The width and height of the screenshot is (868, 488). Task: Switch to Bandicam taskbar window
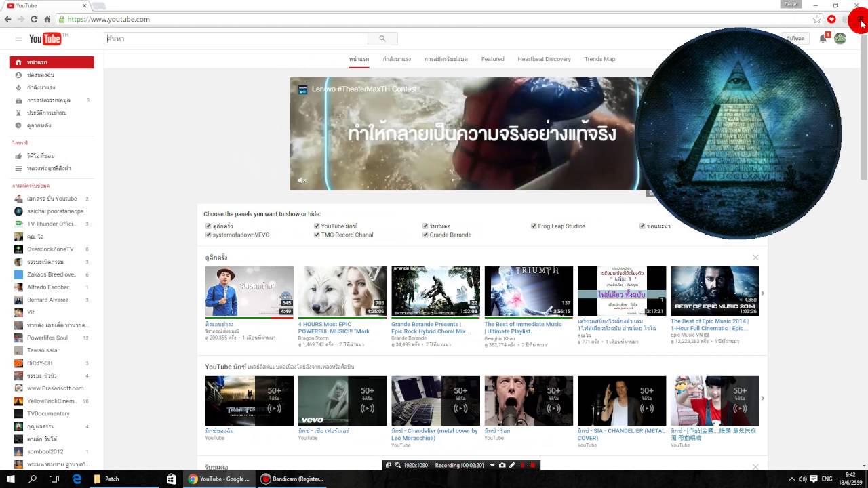tap(292, 479)
